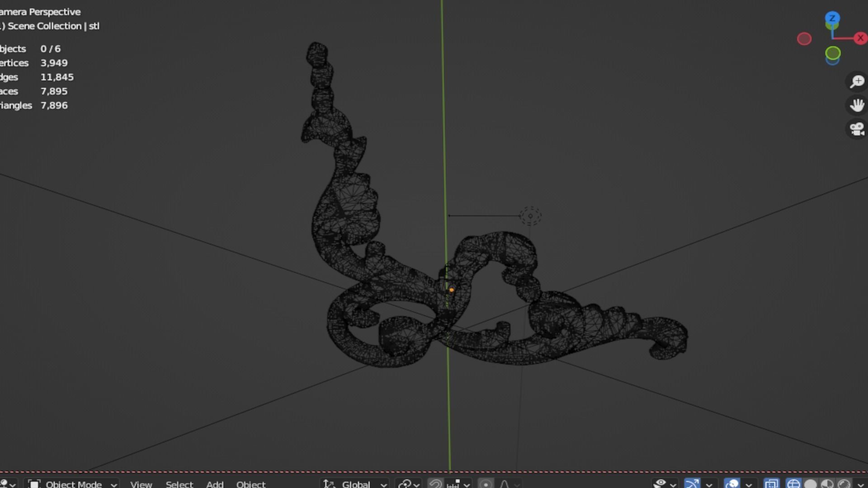The width and height of the screenshot is (868, 488).
Task: Open the Add menu
Action: point(215,484)
